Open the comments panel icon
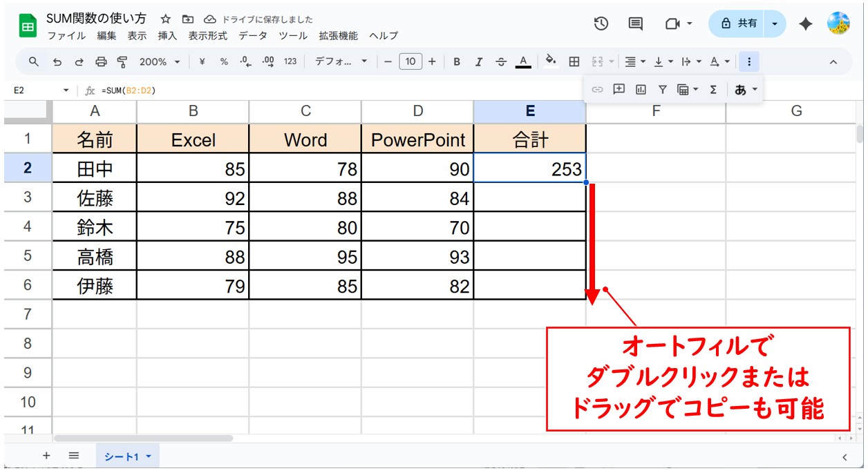Image resolution: width=868 pixels, height=473 pixels. 635,23
